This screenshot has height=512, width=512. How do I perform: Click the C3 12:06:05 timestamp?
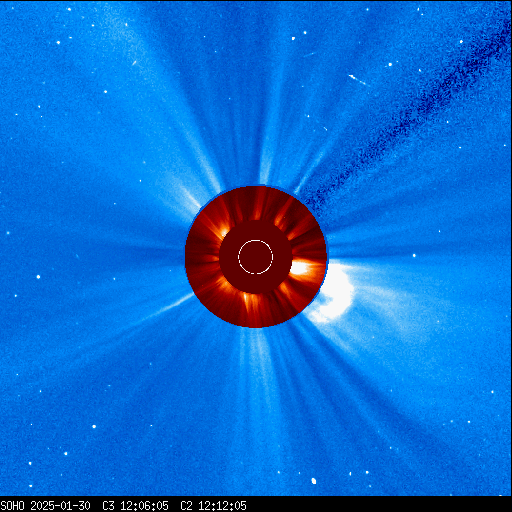[x=135, y=506]
